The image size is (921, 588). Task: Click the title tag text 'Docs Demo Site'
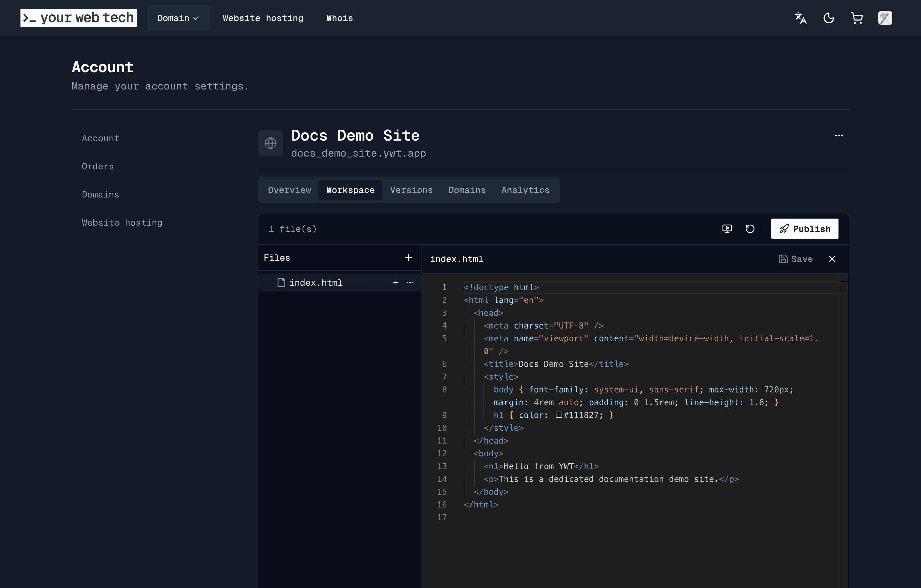[x=554, y=364]
